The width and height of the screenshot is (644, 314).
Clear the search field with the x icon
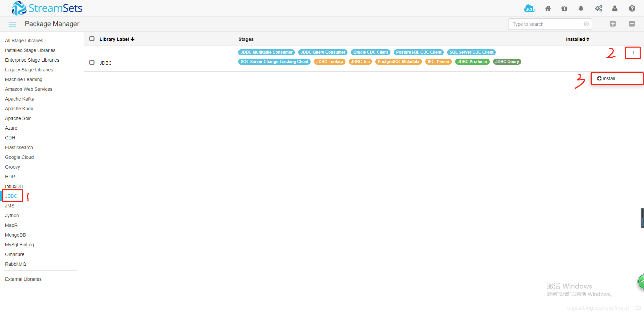tap(586, 24)
